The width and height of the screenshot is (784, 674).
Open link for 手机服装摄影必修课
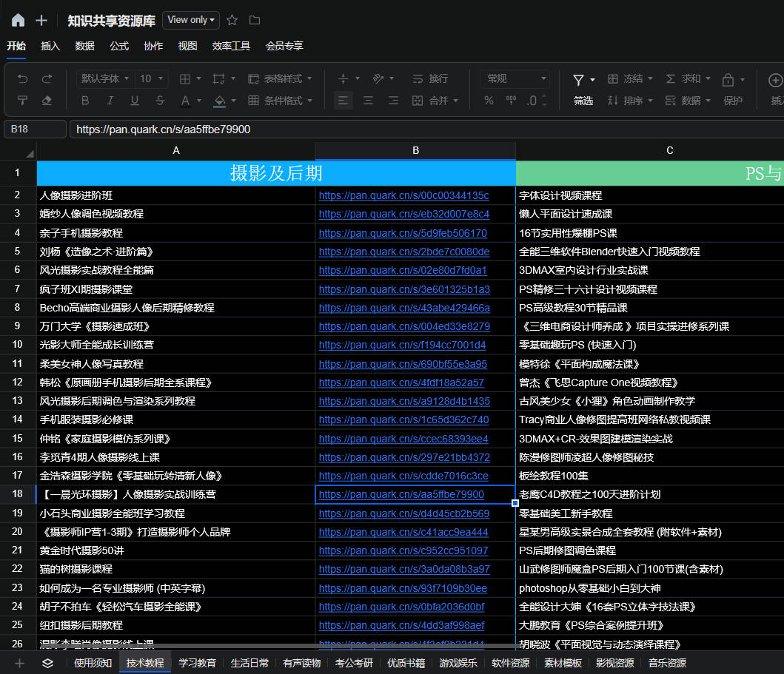[x=403, y=419]
